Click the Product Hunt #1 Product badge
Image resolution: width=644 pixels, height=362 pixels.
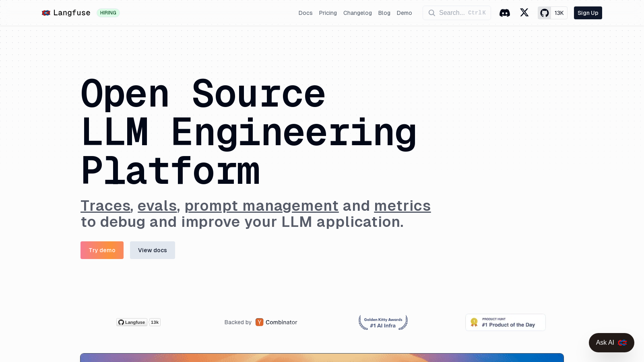pos(505,322)
